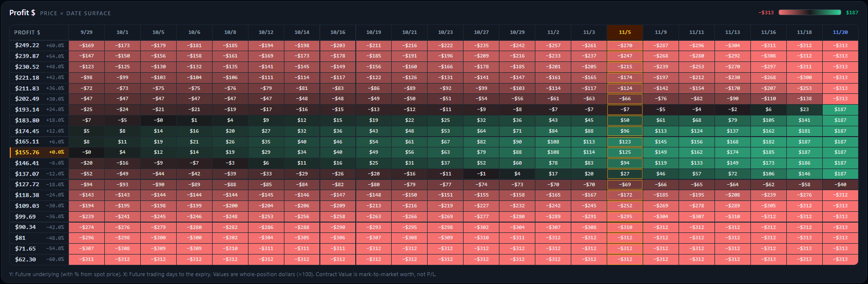Select the $137.07 price row label
This screenshot has height=284, width=868.
pos(39,174)
